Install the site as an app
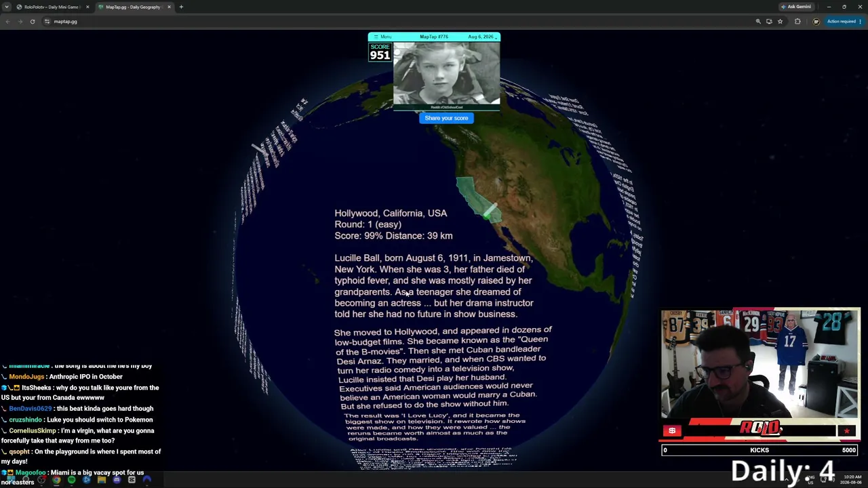The width and height of the screenshot is (868, 488). [x=769, y=22]
